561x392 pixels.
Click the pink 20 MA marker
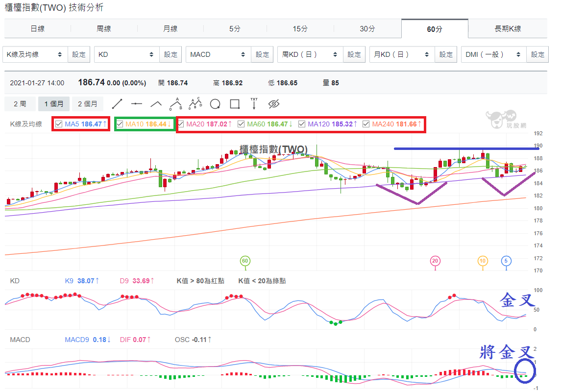pos(435,261)
